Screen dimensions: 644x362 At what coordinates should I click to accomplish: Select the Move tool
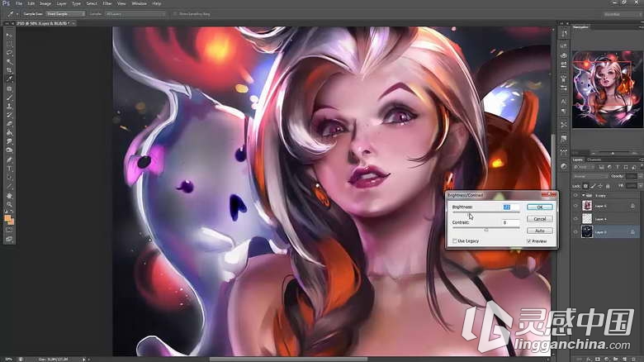coord(9,36)
